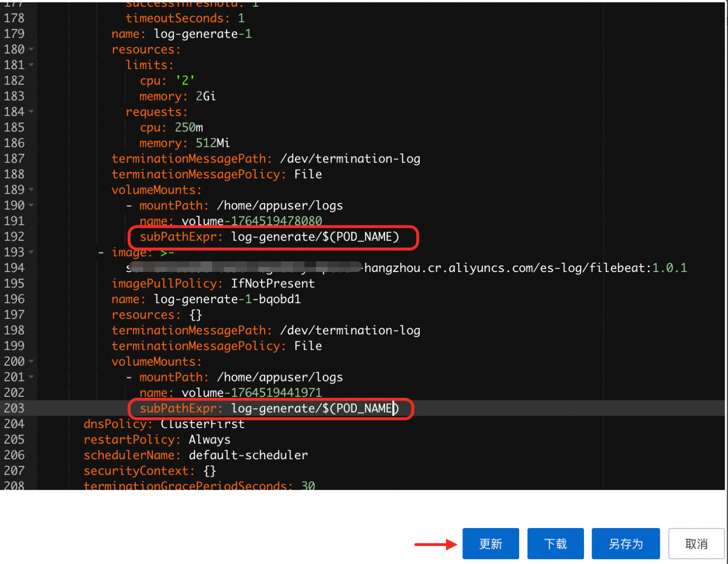The height and width of the screenshot is (564, 728).
Task: Click the line 203 subPathExpr value
Action: pyautogui.click(x=315, y=408)
